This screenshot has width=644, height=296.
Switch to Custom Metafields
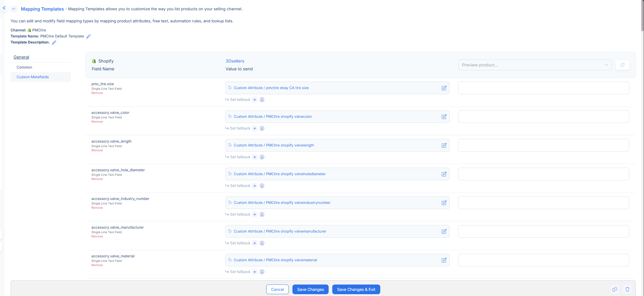33,77
